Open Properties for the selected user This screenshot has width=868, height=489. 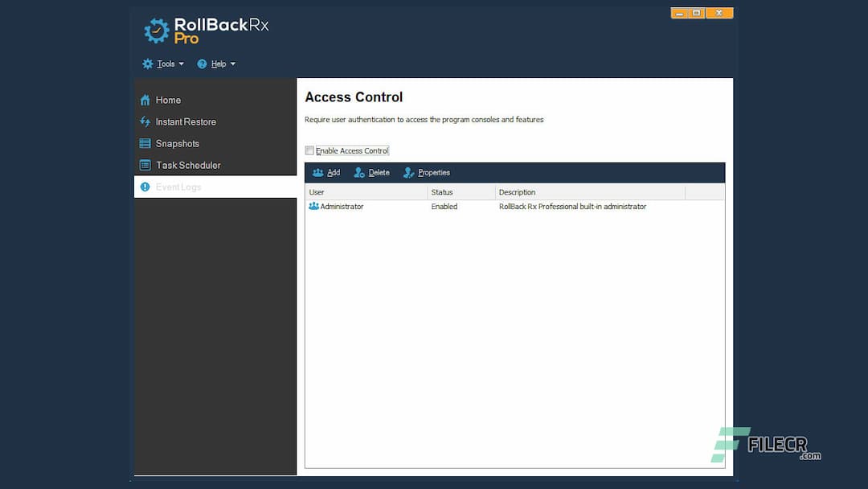point(426,172)
